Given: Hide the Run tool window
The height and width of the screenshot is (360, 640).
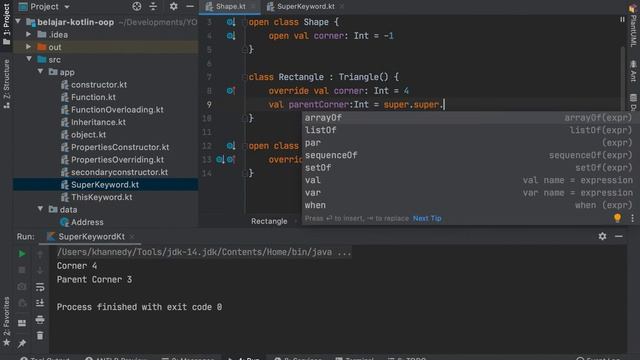Looking at the screenshot, I should pyautogui.click(x=619, y=236).
